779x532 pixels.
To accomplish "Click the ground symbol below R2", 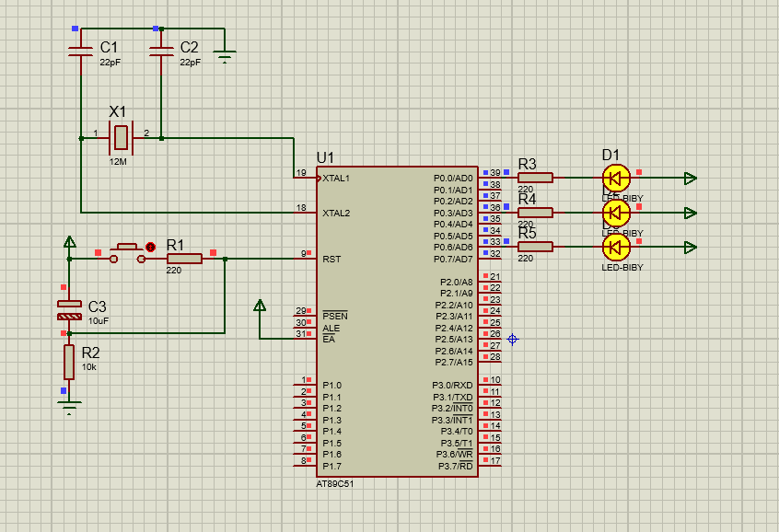I will point(69,406).
